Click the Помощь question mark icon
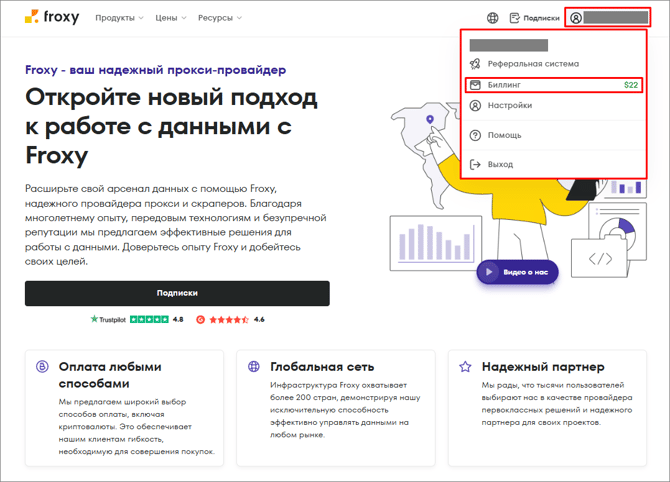The height and width of the screenshot is (482, 670). [475, 135]
